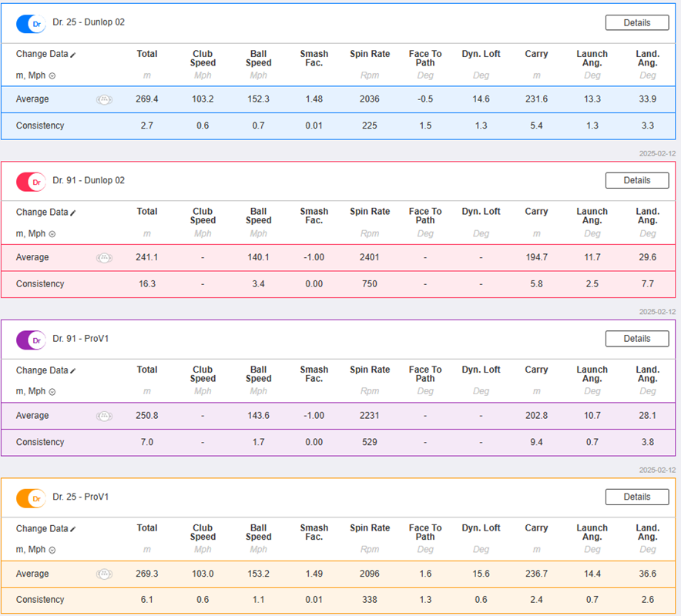Viewport: 681px width, 616px height.
Task: Click the Spin Rate value 2231
Action: (x=370, y=416)
